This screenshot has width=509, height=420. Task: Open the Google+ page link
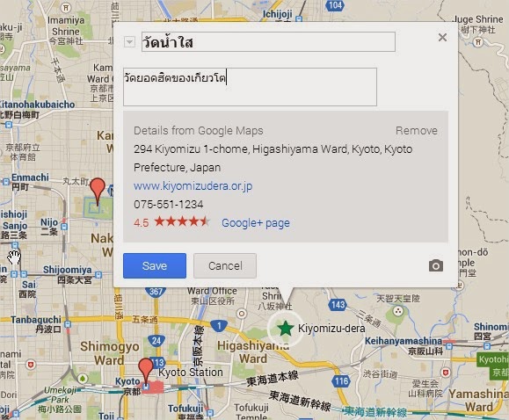[x=256, y=223]
